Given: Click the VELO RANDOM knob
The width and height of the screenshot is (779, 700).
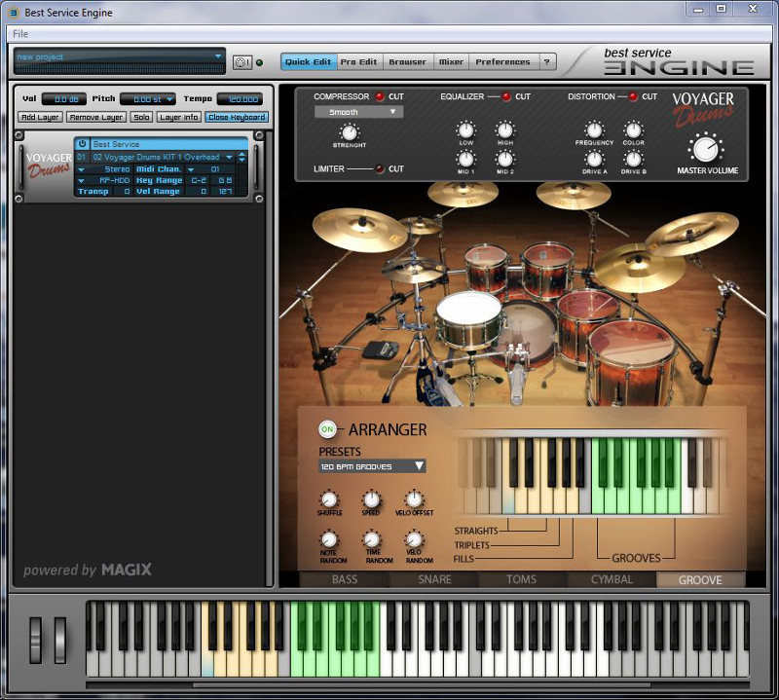Looking at the screenshot, I should click(414, 539).
